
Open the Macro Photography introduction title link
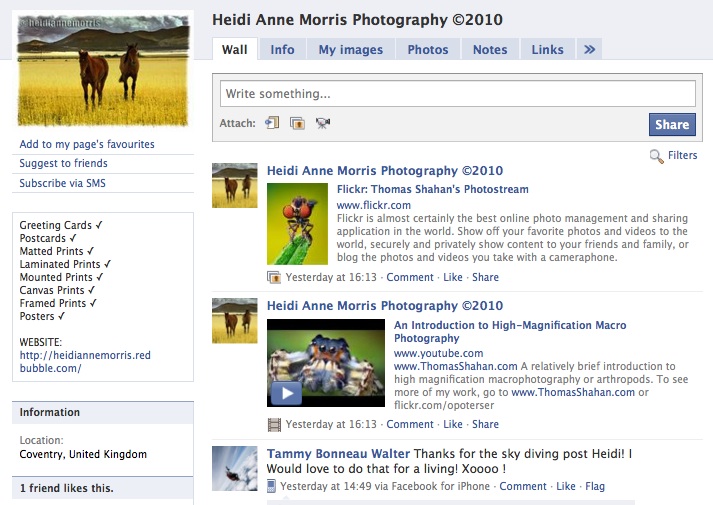coord(510,332)
